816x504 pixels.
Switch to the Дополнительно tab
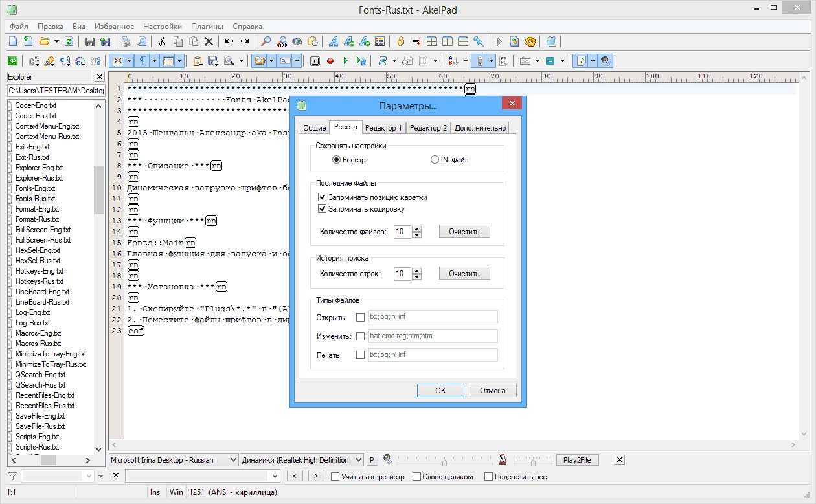tap(480, 128)
